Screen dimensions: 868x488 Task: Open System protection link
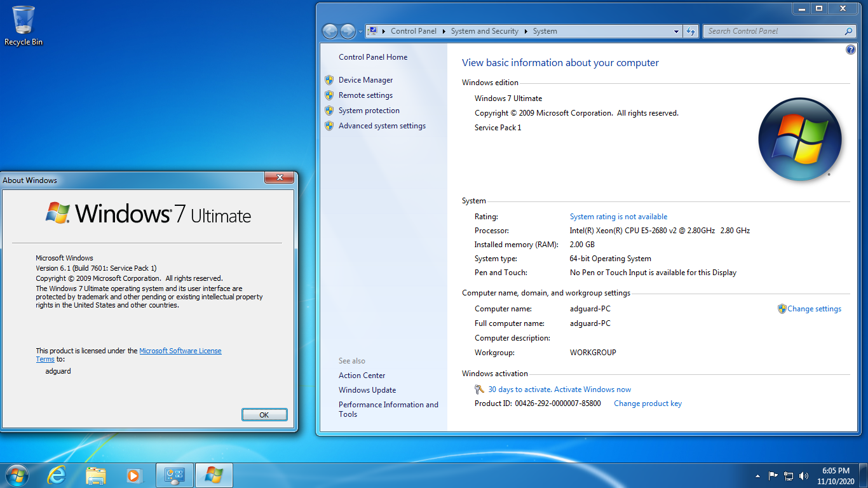[369, 111]
